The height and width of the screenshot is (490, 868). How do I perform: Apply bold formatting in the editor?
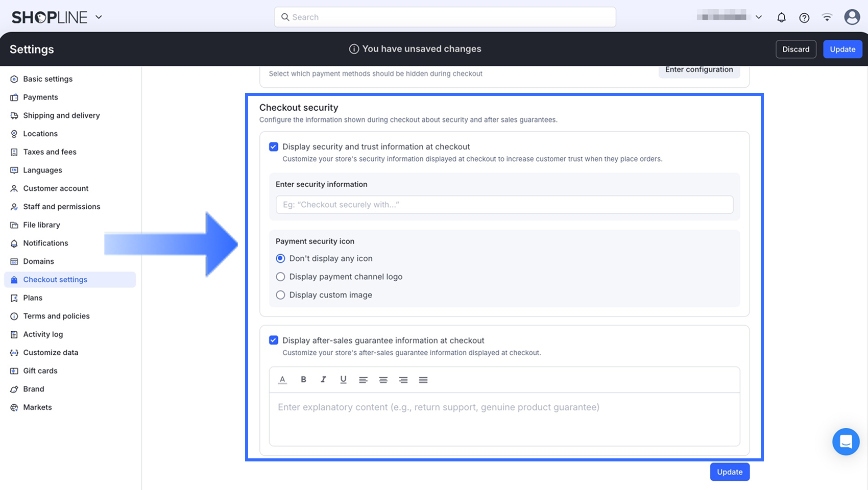(303, 379)
